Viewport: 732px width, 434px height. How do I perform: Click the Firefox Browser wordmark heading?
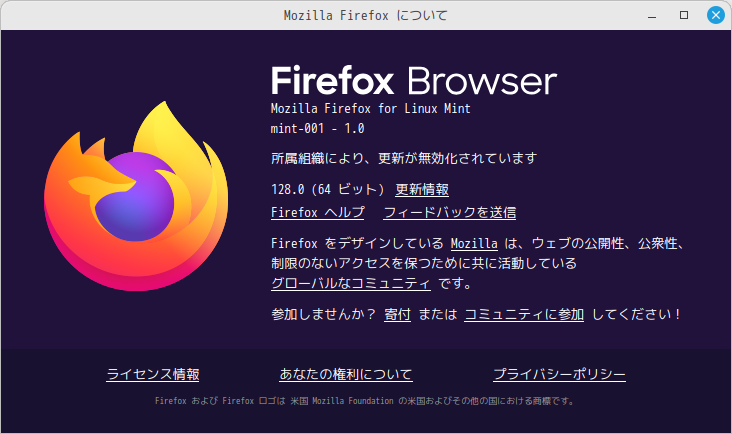pyautogui.click(x=414, y=81)
